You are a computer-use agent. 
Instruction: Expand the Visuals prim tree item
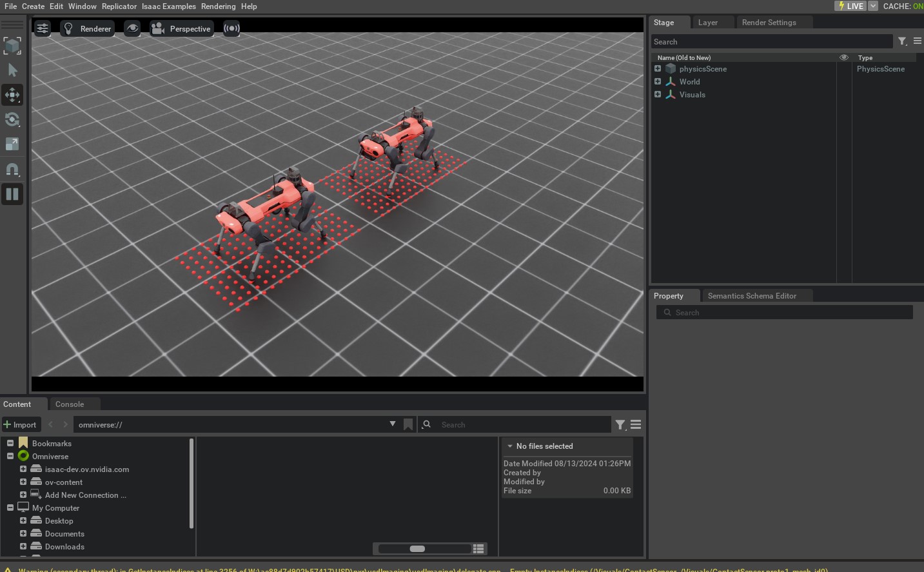pyautogui.click(x=658, y=94)
